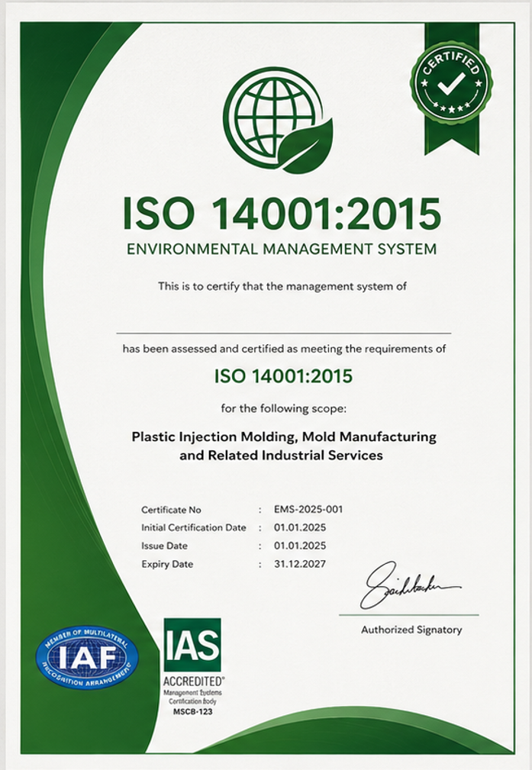Viewport: 532px width, 770px height.
Task: Click 'Initial Certification Date' label
Action: [x=194, y=527]
